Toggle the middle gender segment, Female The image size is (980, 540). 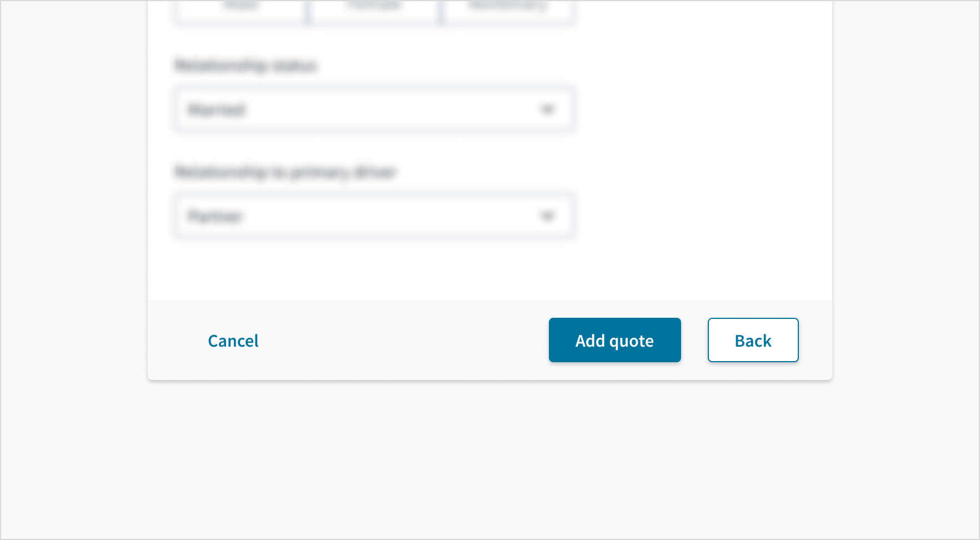coord(374,9)
